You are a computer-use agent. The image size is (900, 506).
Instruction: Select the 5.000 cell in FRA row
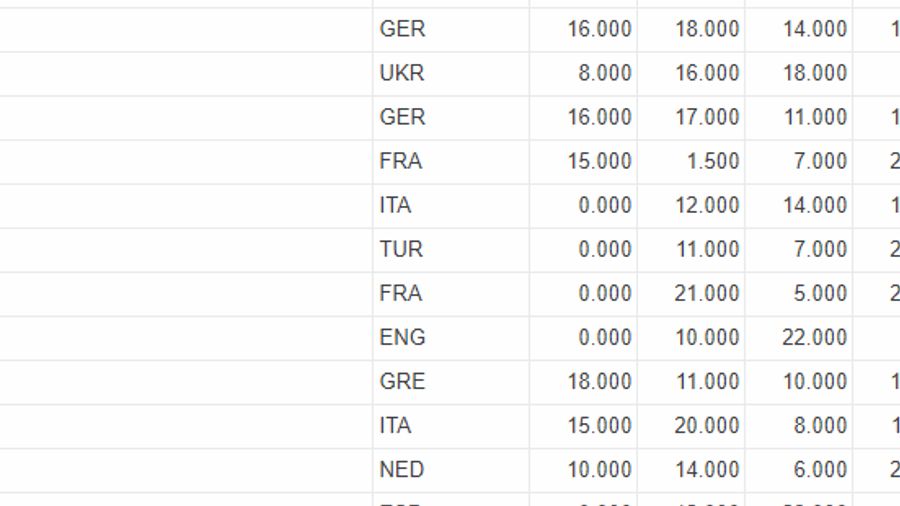pyautogui.click(x=799, y=294)
